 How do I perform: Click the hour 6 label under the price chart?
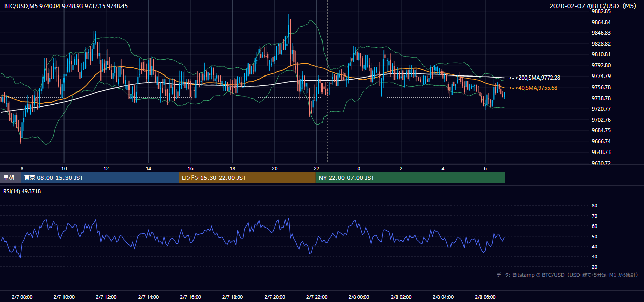point(485,169)
